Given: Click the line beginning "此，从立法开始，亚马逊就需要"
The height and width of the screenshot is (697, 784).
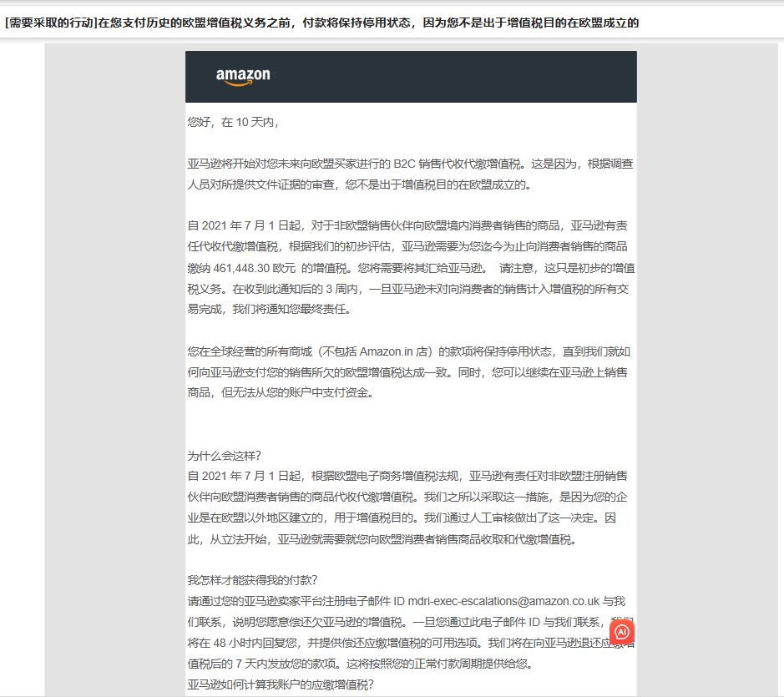Looking at the screenshot, I should point(382,540).
